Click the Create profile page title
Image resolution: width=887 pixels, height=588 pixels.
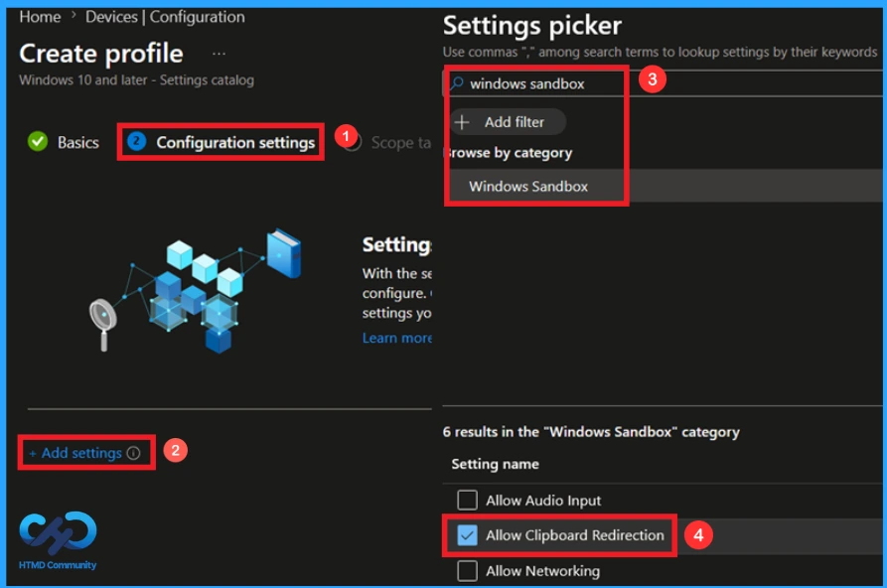tap(101, 54)
